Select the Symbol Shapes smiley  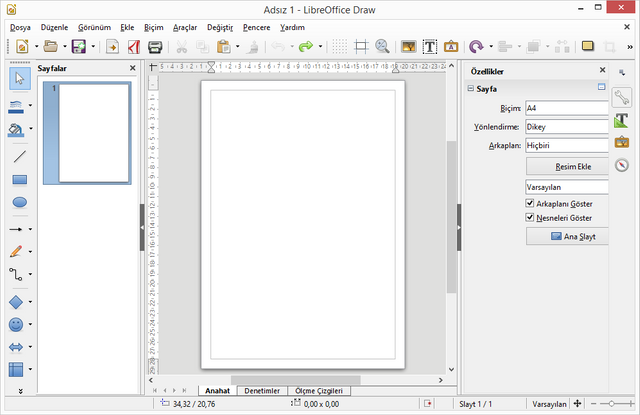coord(16,325)
